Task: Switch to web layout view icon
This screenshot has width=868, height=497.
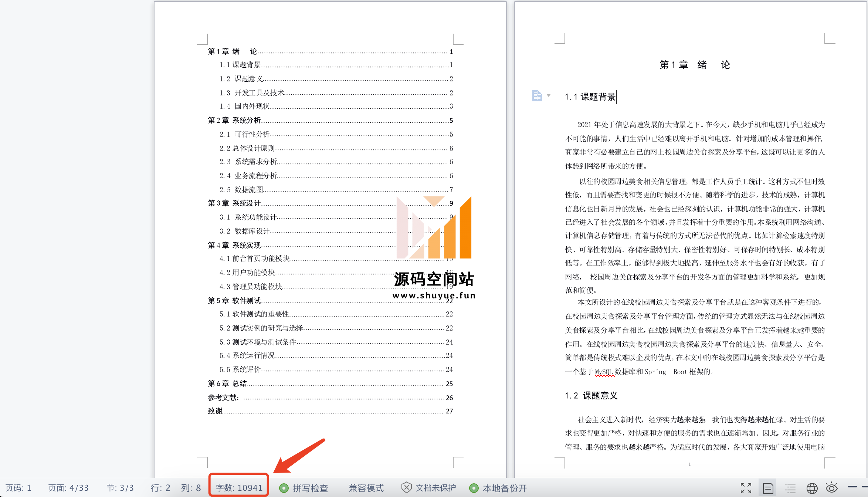Action: click(812, 488)
